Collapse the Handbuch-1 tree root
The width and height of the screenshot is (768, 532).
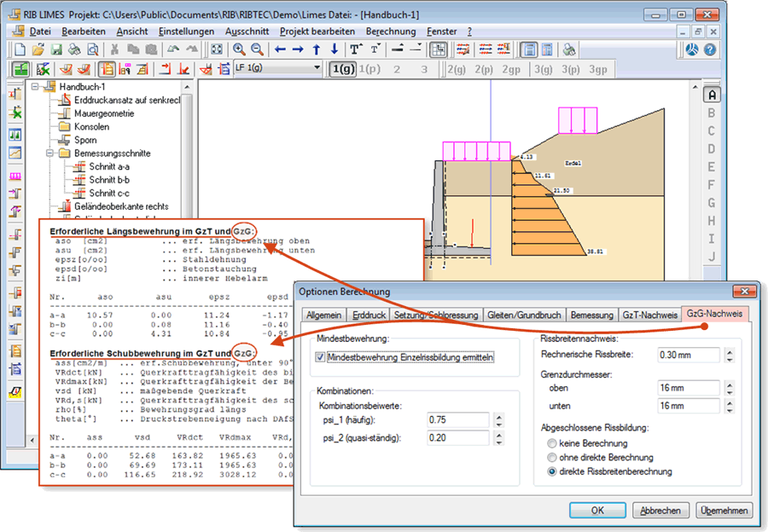click(35, 87)
